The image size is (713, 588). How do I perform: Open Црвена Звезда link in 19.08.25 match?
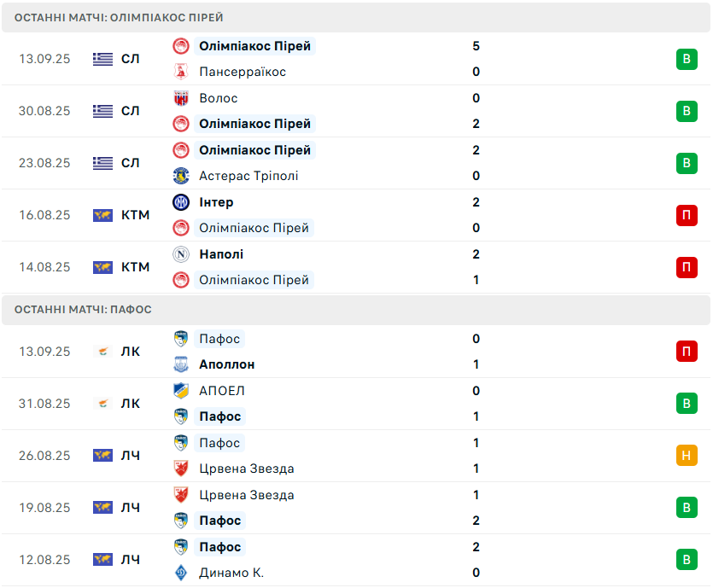[x=247, y=495]
